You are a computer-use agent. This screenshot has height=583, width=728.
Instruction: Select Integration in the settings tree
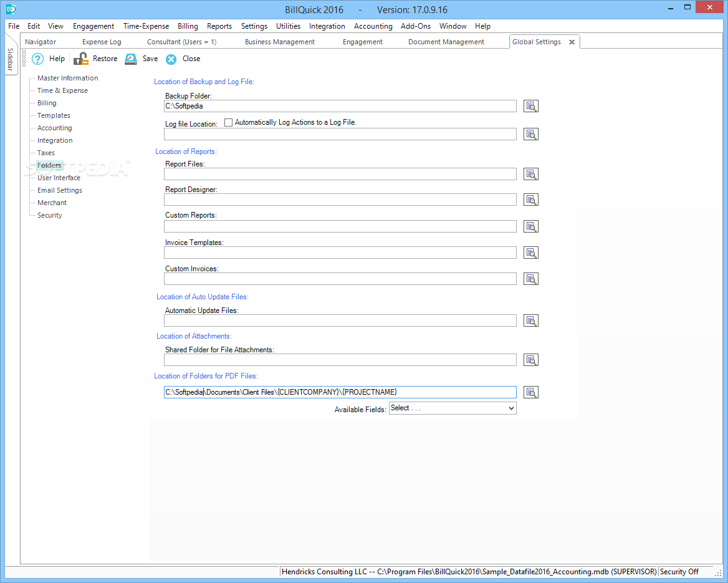click(55, 141)
